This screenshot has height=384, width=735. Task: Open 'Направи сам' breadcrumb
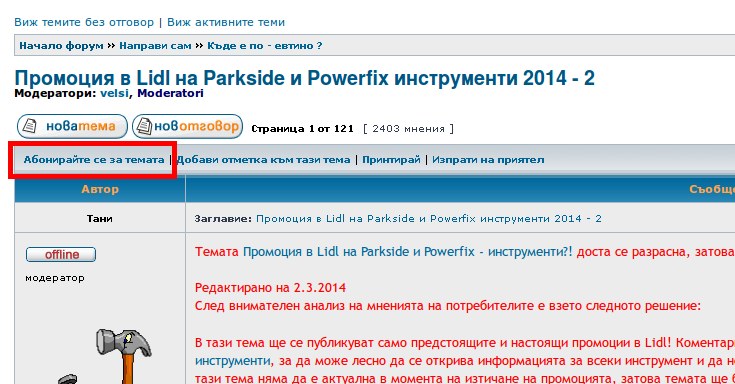click(155, 46)
